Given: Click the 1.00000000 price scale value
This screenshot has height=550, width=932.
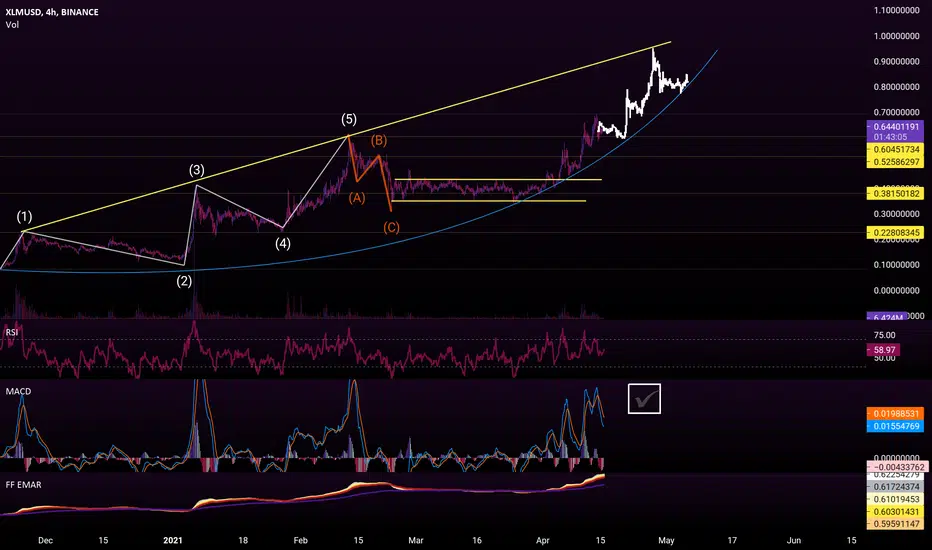Looking at the screenshot, I should pyautogui.click(x=896, y=36).
